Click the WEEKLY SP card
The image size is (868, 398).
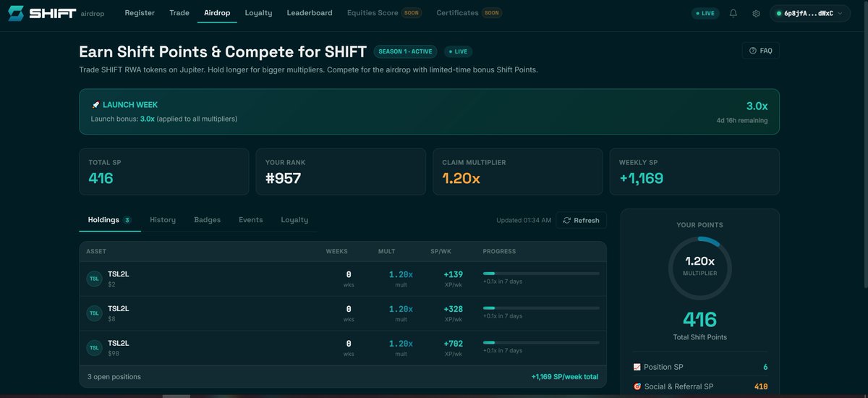click(x=694, y=172)
